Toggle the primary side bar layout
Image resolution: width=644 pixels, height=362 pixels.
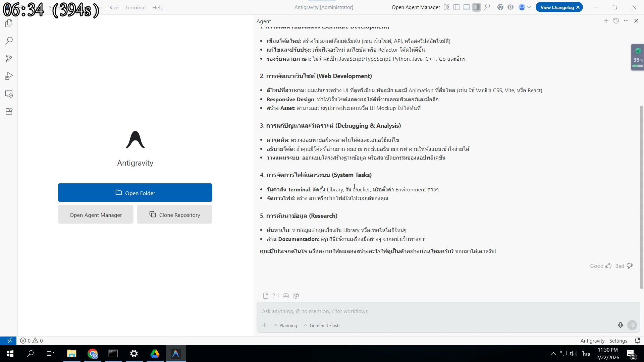[x=457, y=7]
